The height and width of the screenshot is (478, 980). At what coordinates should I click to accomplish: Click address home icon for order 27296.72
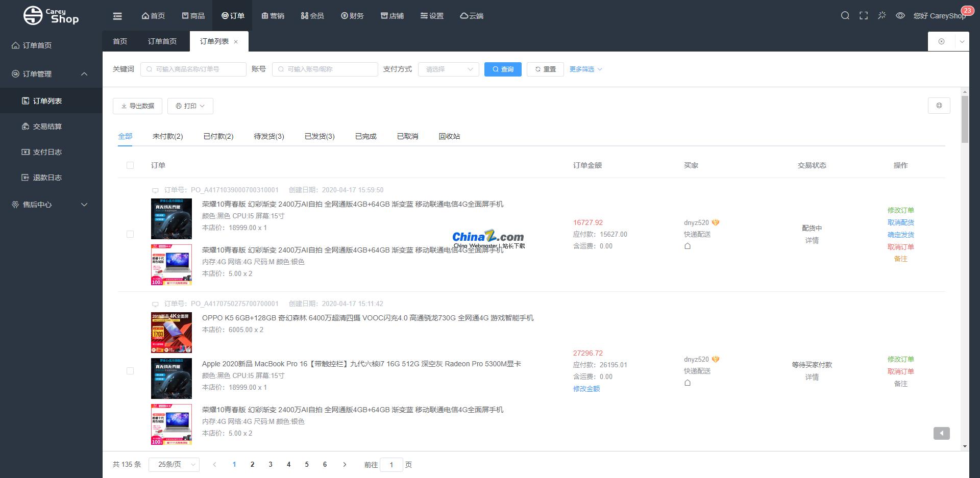(688, 383)
